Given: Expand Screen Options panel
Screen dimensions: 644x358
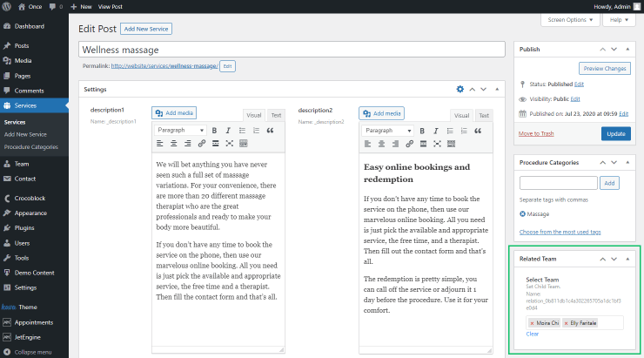Looking at the screenshot, I should [x=570, y=20].
